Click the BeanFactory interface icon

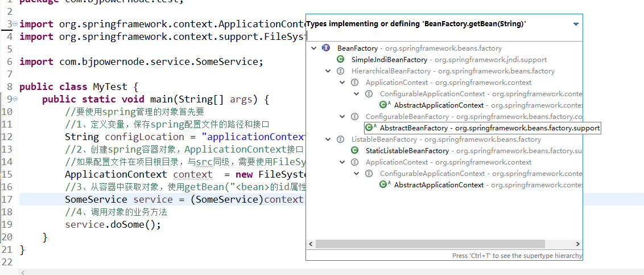(326, 48)
